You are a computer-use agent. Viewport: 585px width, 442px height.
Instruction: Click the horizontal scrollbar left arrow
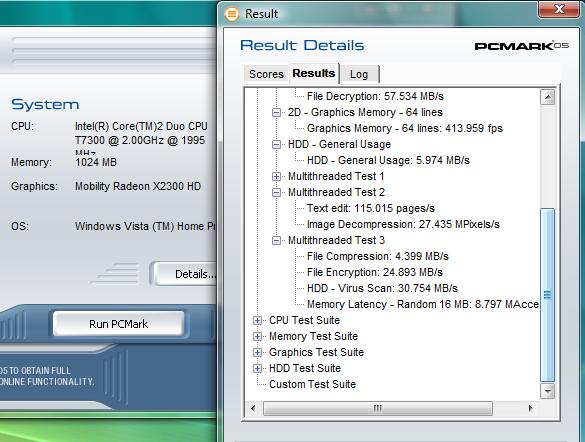253,408
